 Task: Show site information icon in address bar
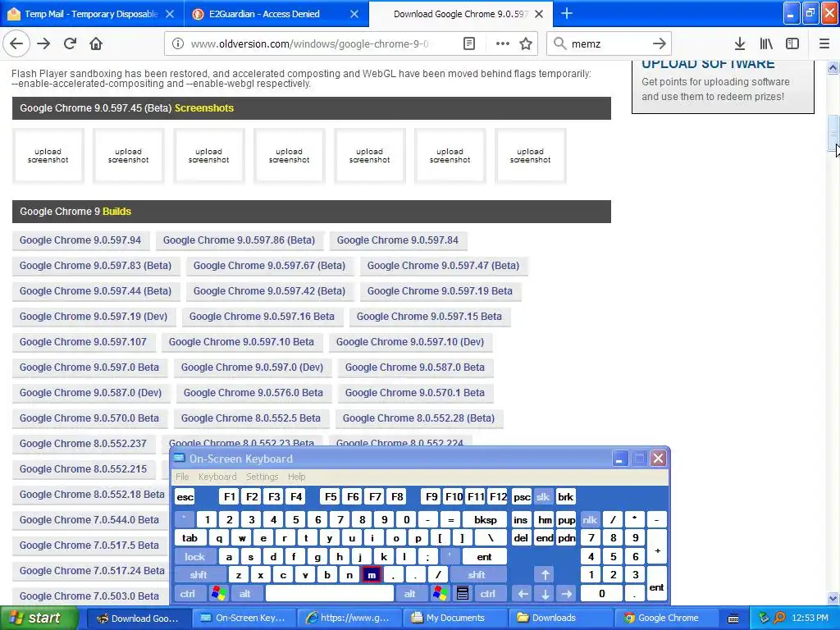177,44
